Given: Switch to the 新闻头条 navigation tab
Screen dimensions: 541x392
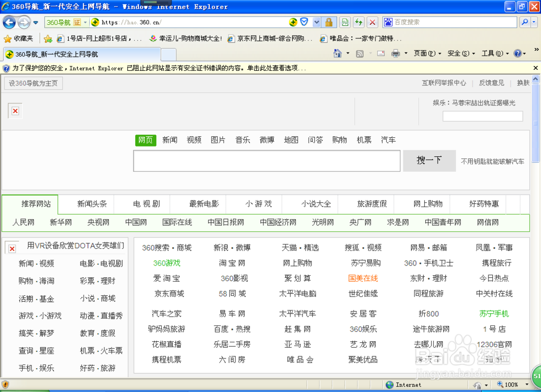Looking at the screenshot, I should point(92,204).
